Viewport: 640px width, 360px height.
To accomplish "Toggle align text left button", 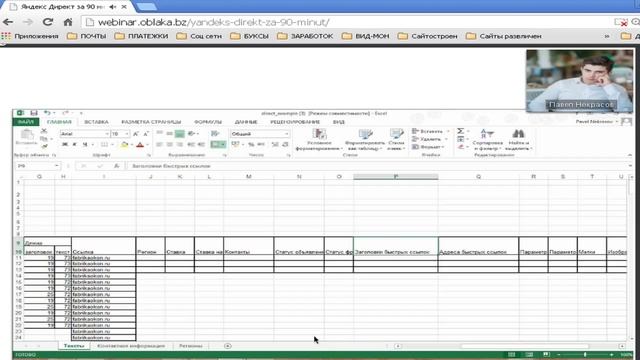I will point(160,144).
